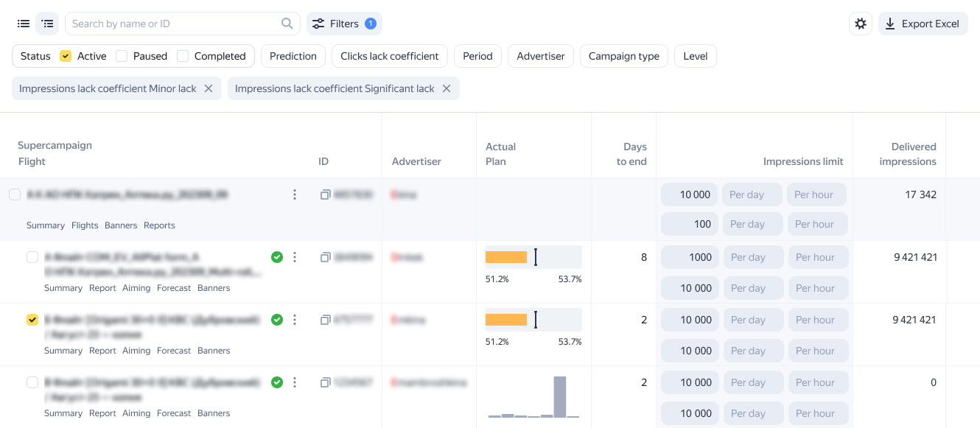The image size is (980, 428).
Task: Edit the 1000 impressions limit field
Action: 689,257
